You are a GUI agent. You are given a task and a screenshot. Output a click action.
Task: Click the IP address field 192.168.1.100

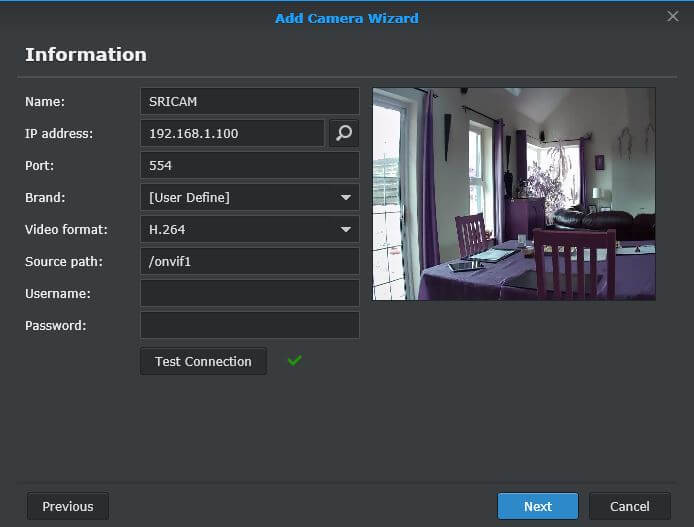tap(232, 133)
